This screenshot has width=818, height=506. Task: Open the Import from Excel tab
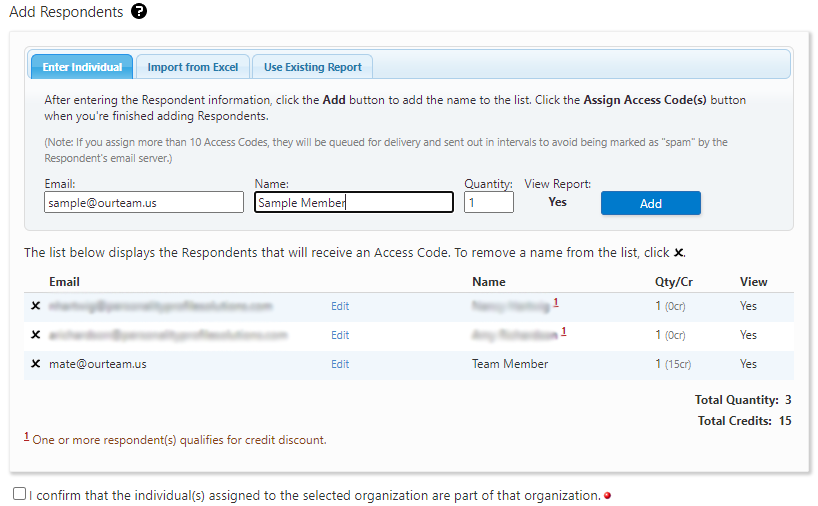click(193, 67)
